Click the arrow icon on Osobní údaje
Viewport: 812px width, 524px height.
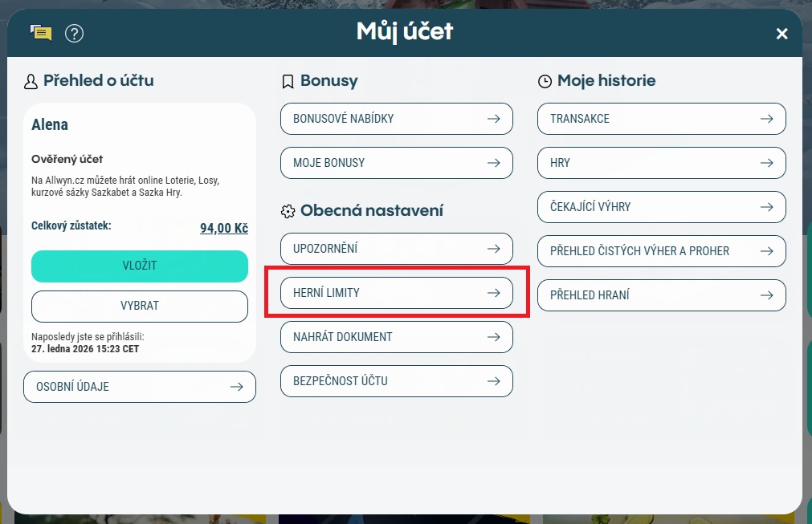(237, 387)
